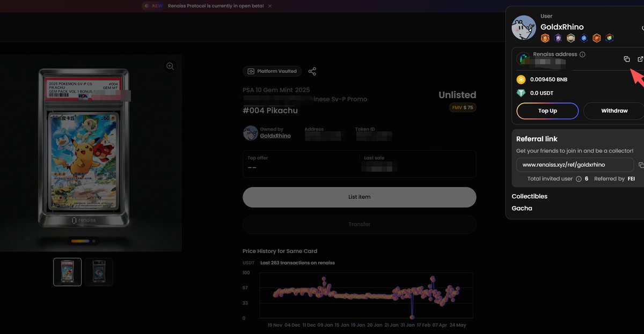Click the Last 263 transactions on renaiss label

click(297, 263)
